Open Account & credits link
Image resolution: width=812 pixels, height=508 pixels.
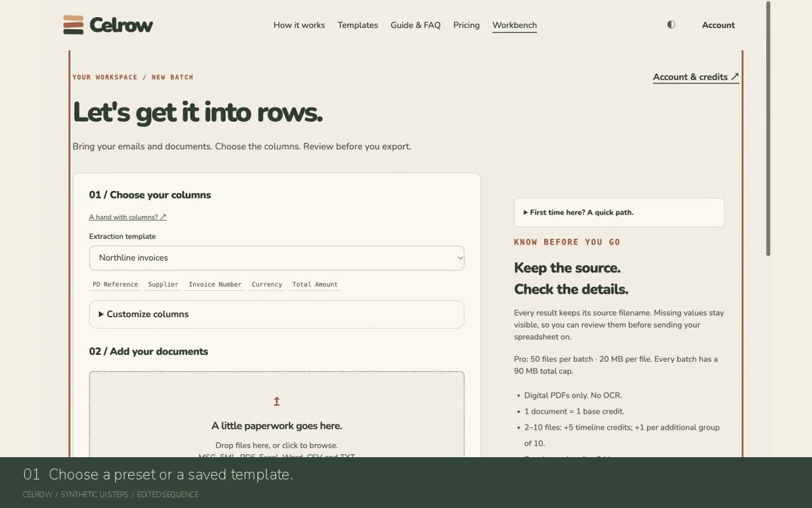(696, 77)
